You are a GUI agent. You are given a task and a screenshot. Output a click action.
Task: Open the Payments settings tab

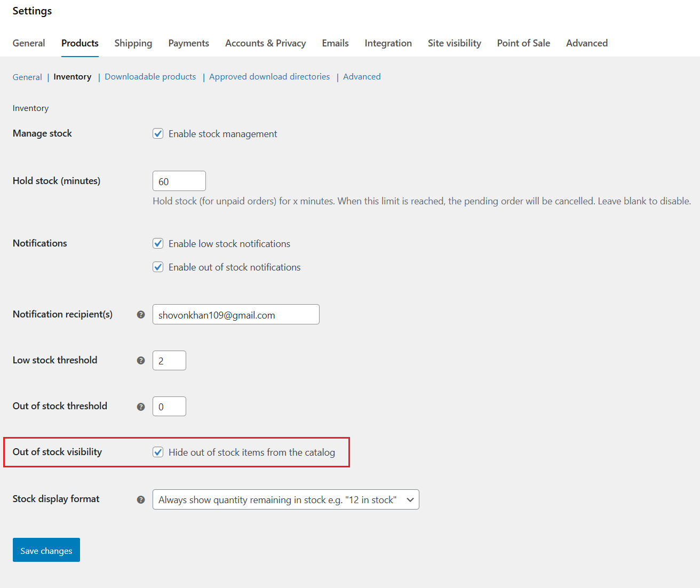coord(188,43)
